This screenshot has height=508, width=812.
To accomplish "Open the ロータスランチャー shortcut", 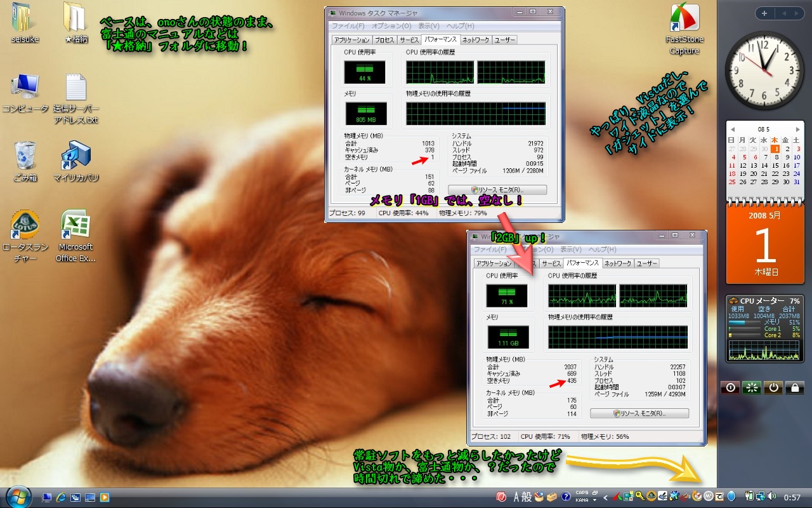I will tap(25, 227).
